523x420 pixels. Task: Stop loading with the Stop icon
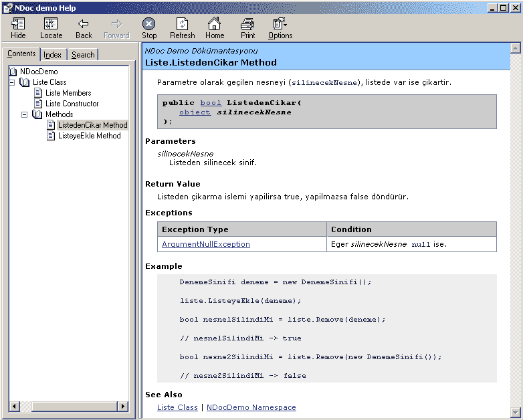148,24
